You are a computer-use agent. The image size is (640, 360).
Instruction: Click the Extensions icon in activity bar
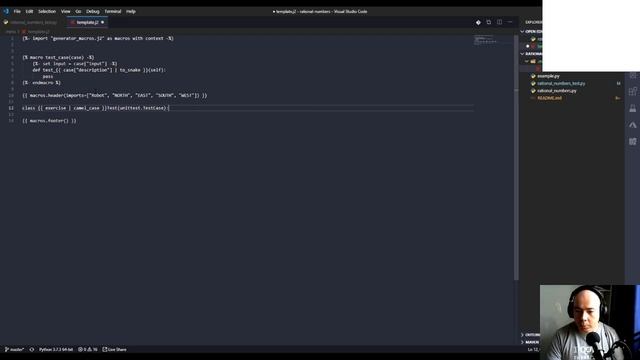click(633, 91)
